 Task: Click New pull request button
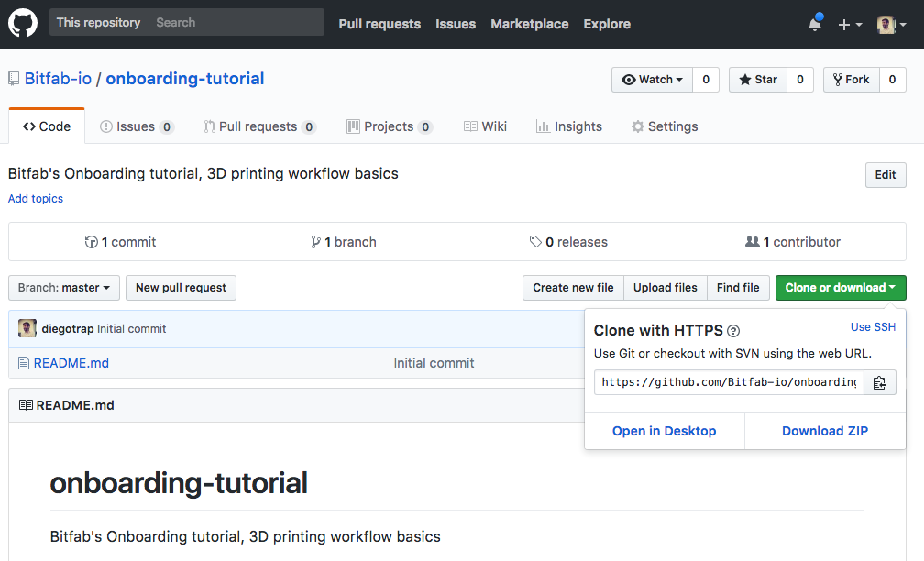[181, 288]
